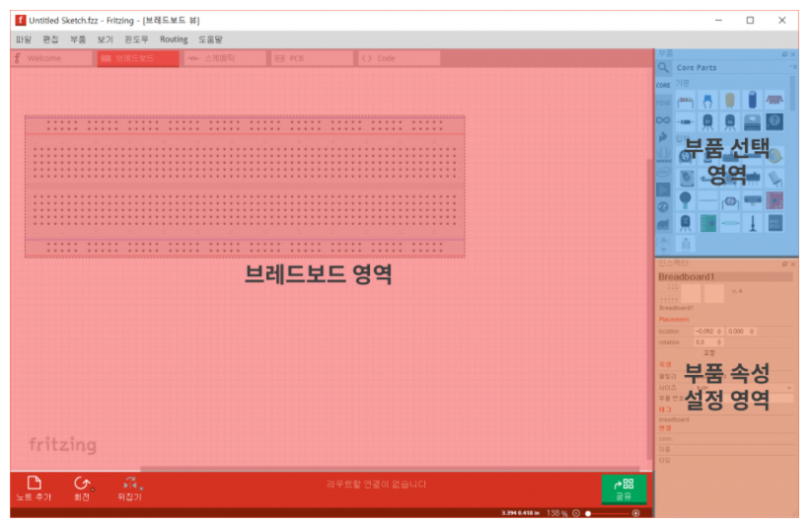The image size is (812, 525).
Task: Open the 편집 menu
Action: point(50,39)
